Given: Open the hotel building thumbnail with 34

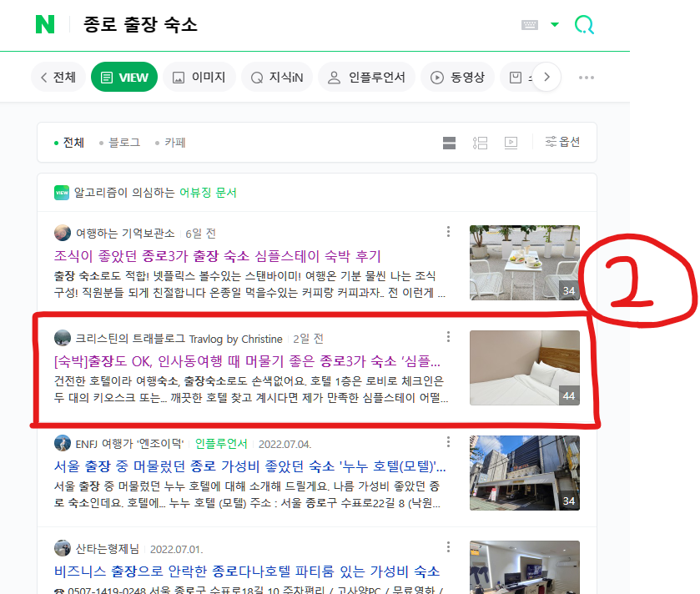Looking at the screenshot, I should [x=525, y=473].
